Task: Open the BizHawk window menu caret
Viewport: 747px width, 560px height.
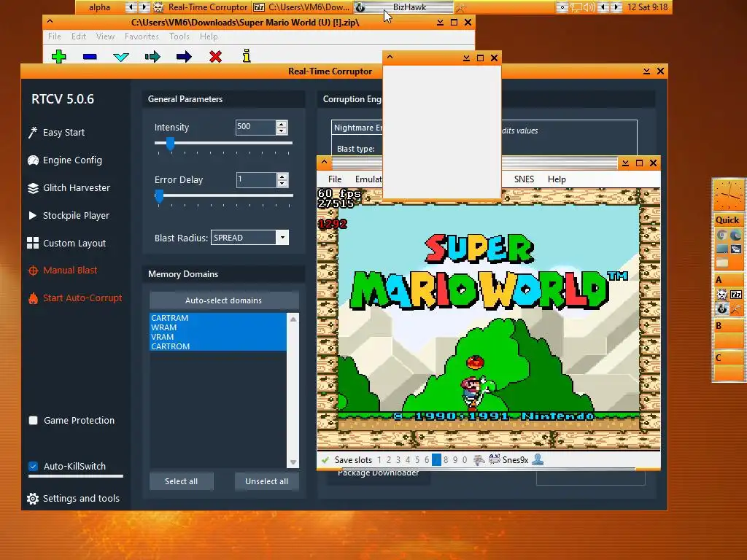Action: 325,163
